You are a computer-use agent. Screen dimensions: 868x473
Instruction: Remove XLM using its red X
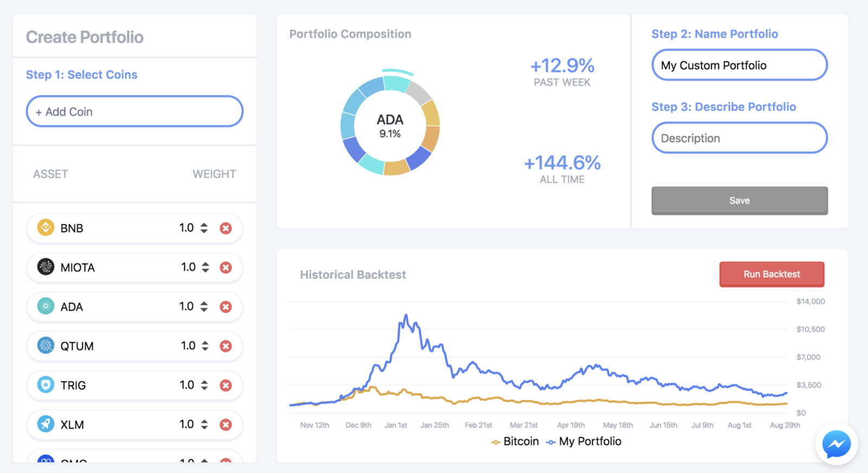[226, 425]
